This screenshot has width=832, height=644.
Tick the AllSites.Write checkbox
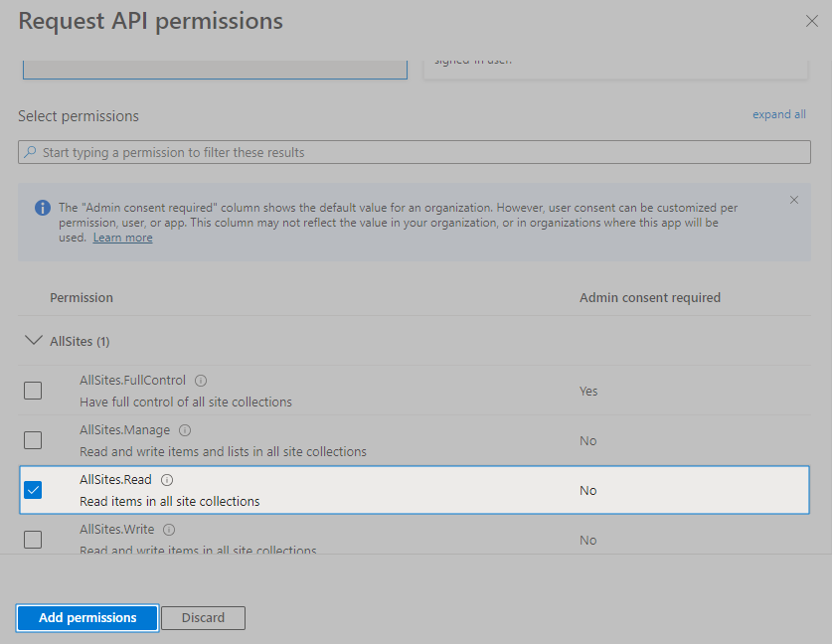[x=33, y=540]
